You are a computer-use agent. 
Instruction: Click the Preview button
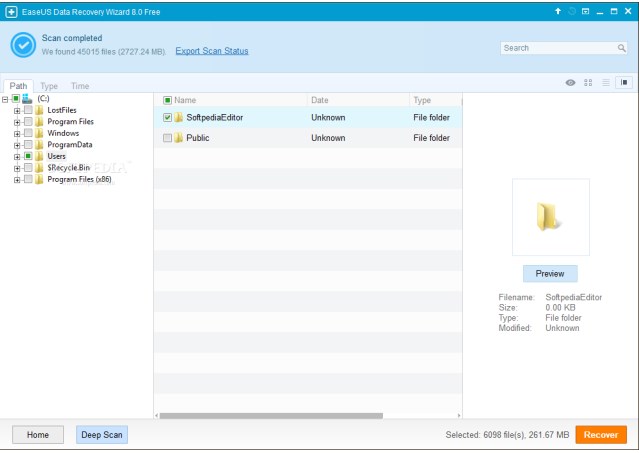pyautogui.click(x=550, y=274)
